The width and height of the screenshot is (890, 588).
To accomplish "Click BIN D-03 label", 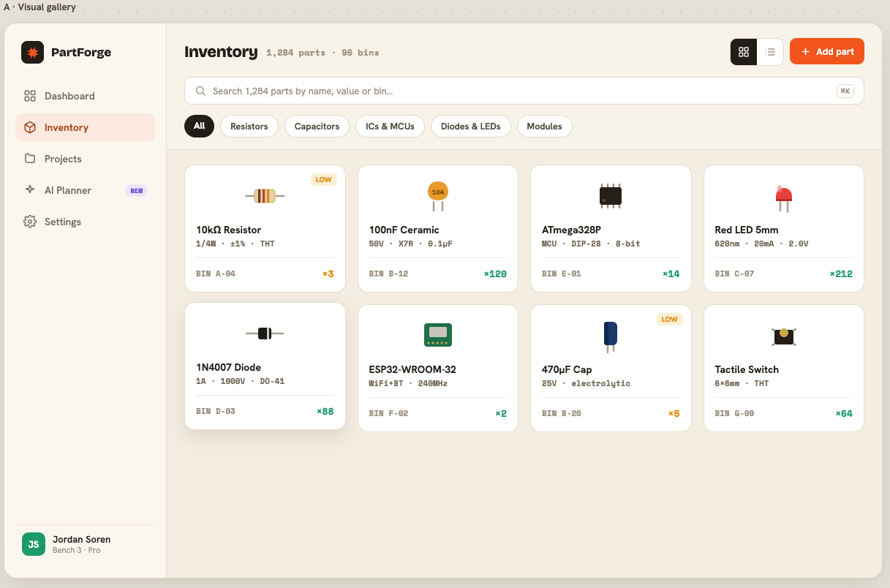I will [216, 411].
